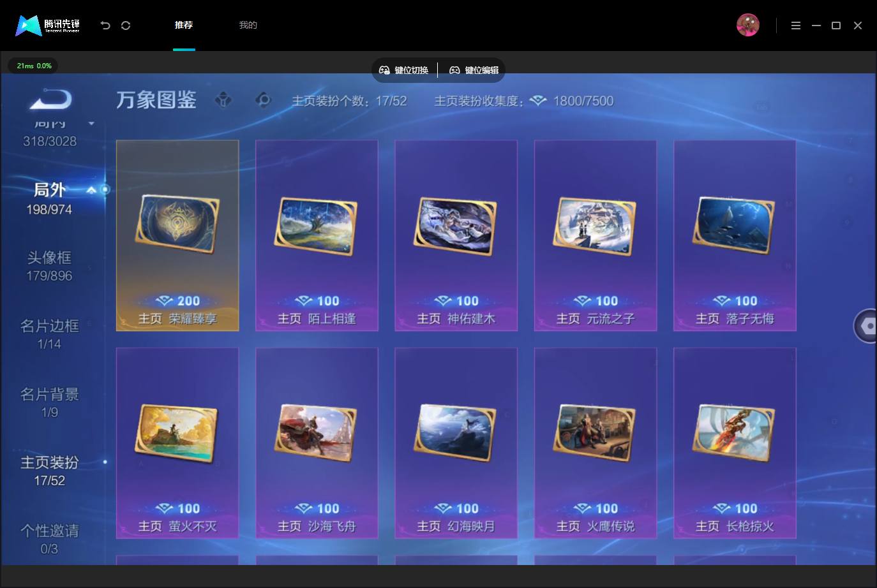
Task: Select 个性邀请 0/3 sidebar item
Action: (49, 539)
